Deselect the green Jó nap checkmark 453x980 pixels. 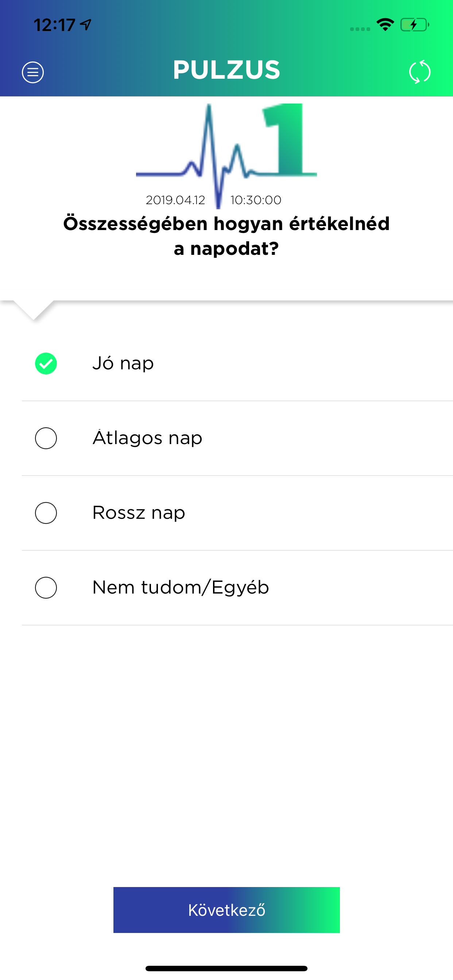click(x=46, y=363)
